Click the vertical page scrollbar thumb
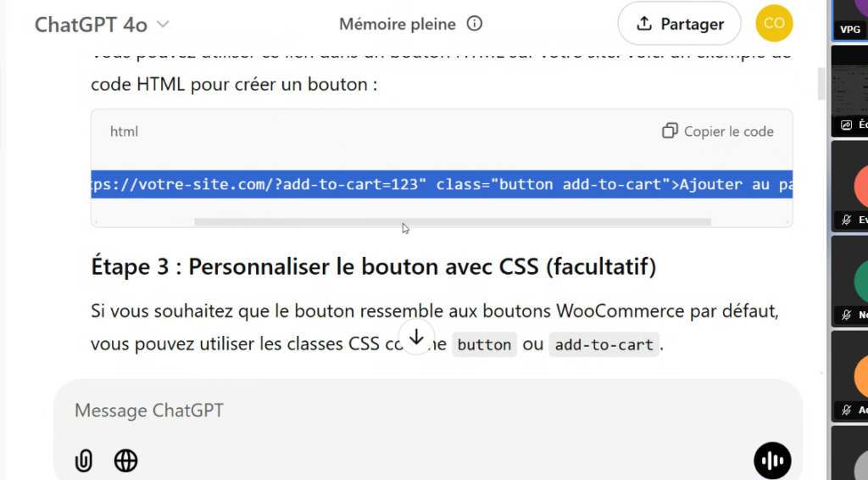 pyautogui.click(x=820, y=85)
